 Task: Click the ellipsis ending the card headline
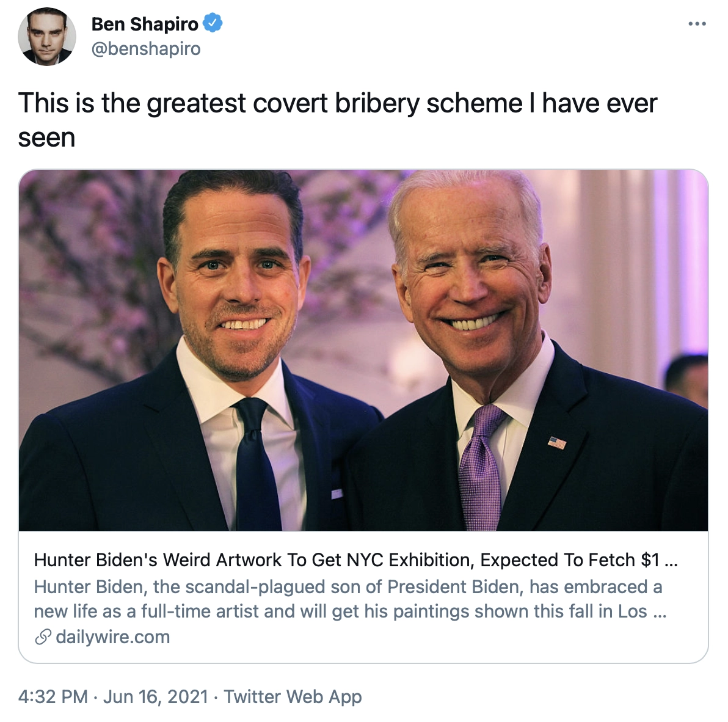tap(671, 561)
